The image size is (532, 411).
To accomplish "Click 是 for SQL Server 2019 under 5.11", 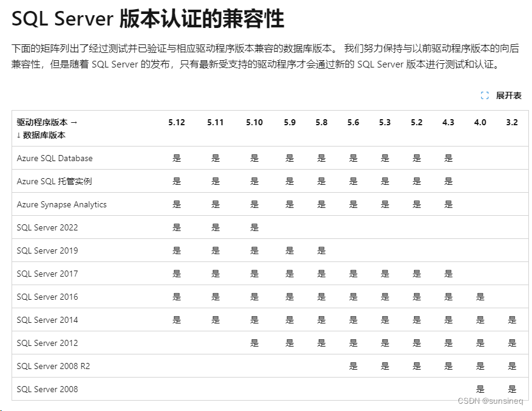I will (x=215, y=250).
